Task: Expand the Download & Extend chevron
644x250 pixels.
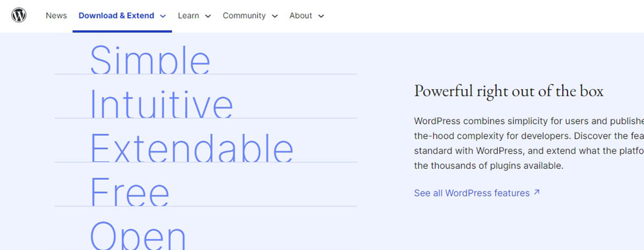Action: tap(163, 16)
